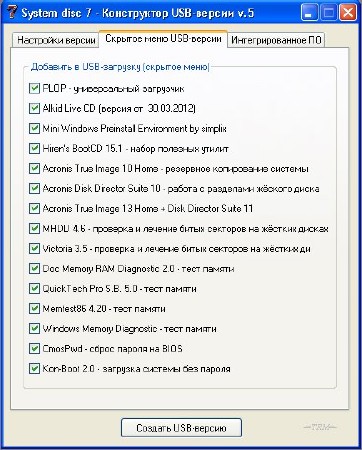Toggle the Memtest86 4.20 checkbox
Image resolution: width=362 pixels, height=450 pixels.
pos(34,308)
